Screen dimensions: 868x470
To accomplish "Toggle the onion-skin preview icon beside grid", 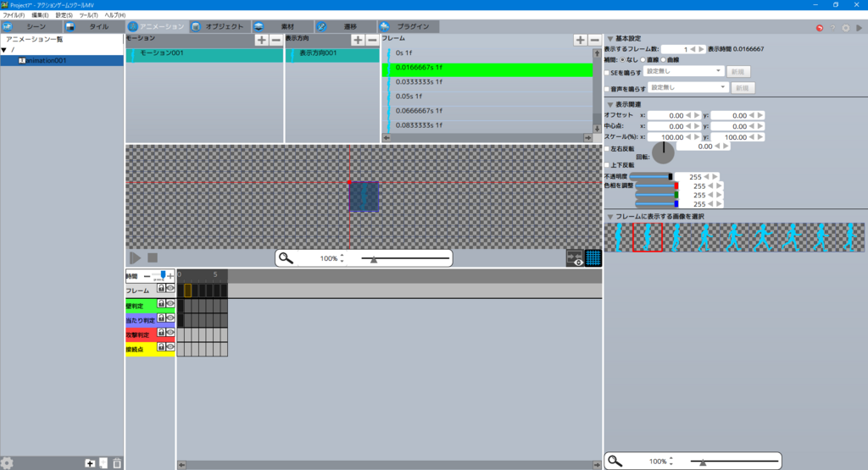I will tap(575, 258).
